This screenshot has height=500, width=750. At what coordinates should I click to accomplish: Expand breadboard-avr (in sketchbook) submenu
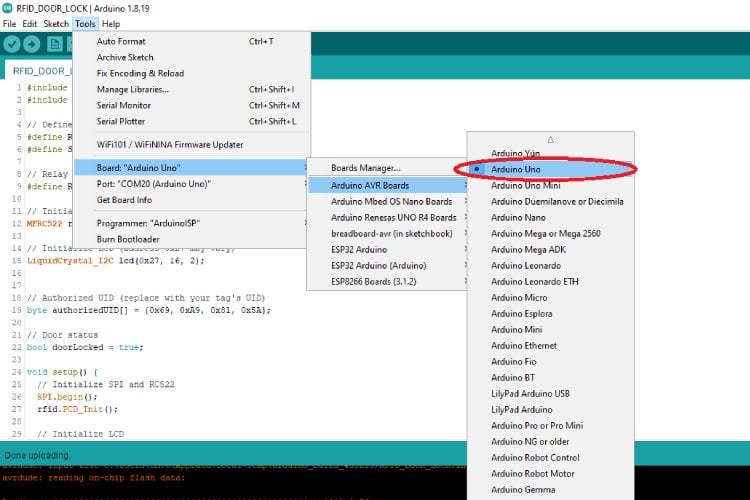point(388,233)
